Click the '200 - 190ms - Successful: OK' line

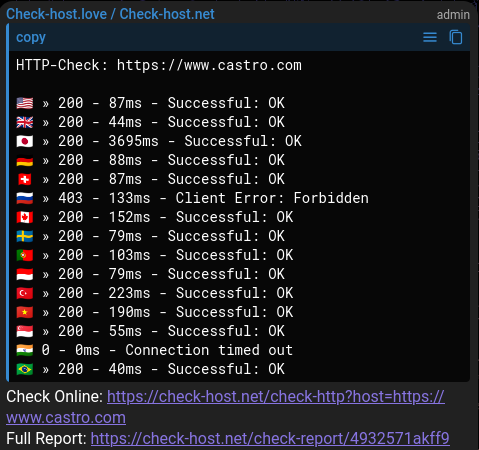pyautogui.click(x=176, y=312)
